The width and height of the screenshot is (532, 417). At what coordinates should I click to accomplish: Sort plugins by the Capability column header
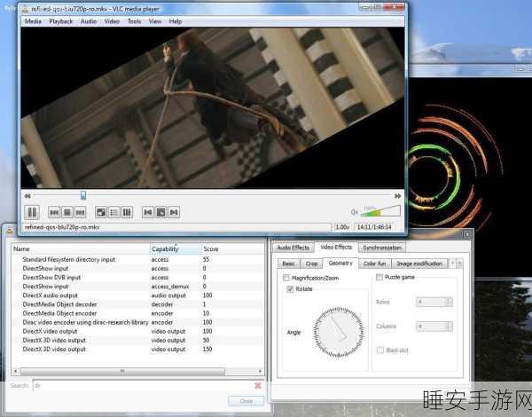[x=176, y=249]
